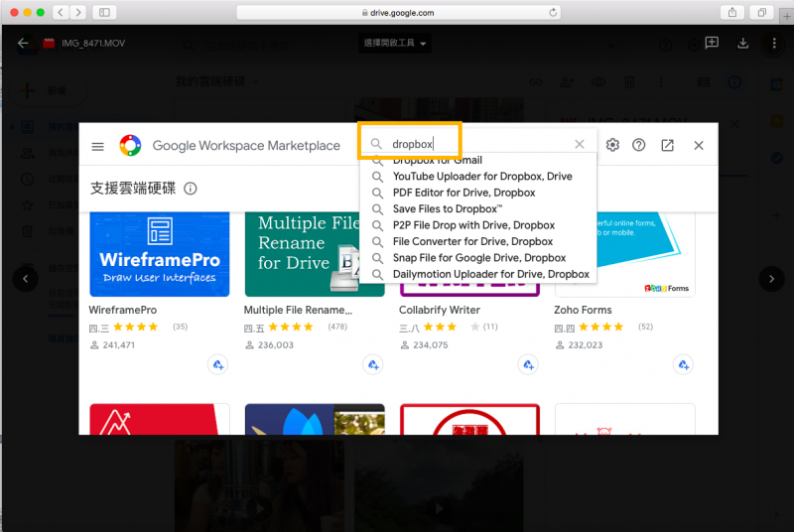This screenshot has height=532, width=794.
Task: Select suggestion Dailymotion Uploader for Drive, Dropbox
Action: click(478, 274)
